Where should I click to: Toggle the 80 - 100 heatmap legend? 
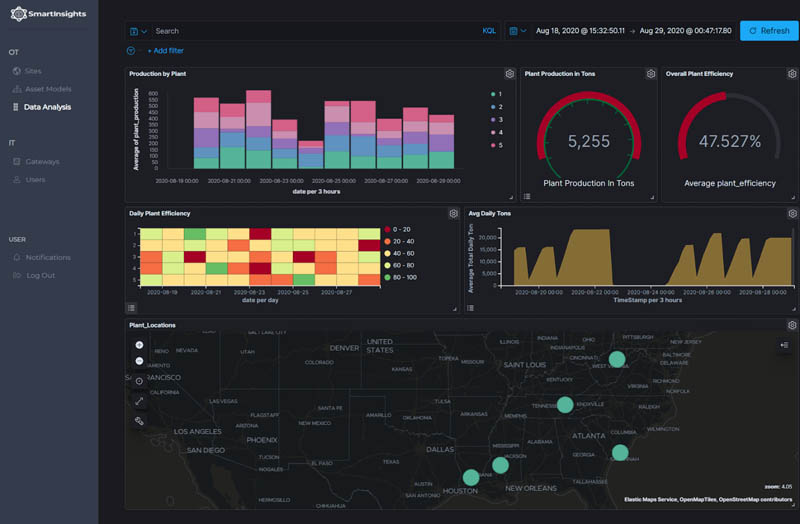coord(401,278)
